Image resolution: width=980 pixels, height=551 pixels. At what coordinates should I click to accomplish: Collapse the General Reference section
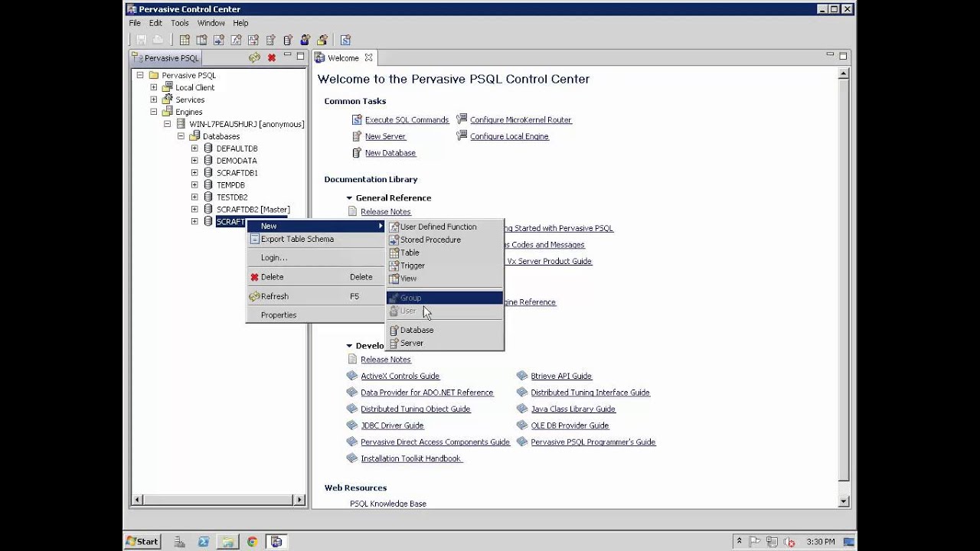pyautogui.click(x=349, y=197)
